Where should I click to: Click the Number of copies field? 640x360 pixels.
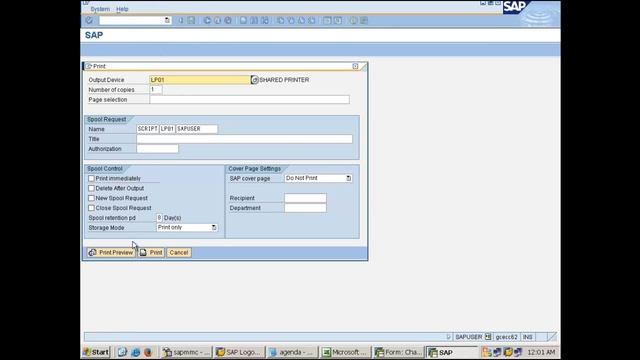point(156,90)
